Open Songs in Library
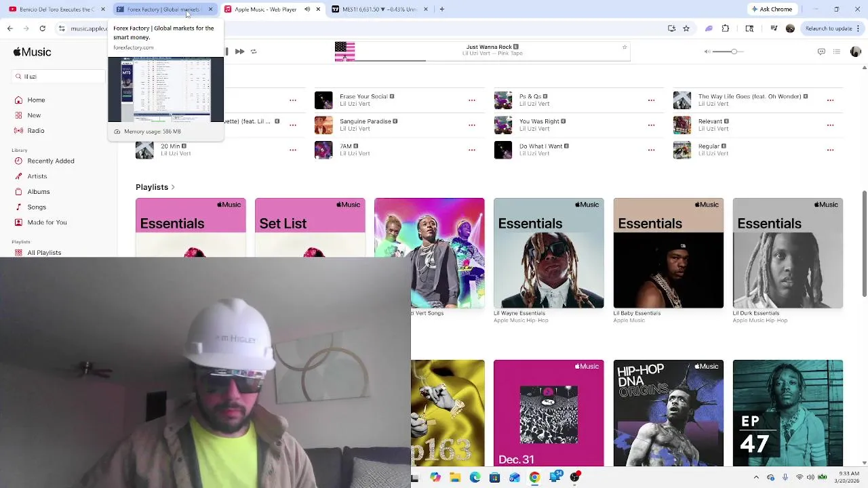Screen dimensions: 868x488 coord(37,207)
